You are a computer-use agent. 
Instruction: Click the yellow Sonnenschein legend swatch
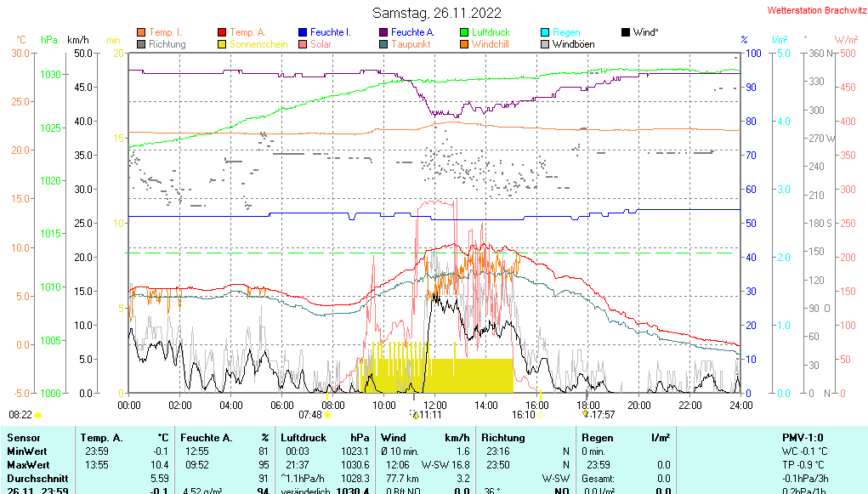(223, 44)
